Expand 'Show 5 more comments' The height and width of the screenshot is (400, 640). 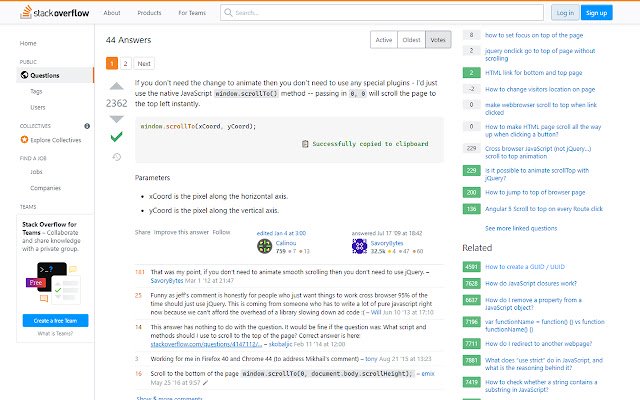point(169,398)
